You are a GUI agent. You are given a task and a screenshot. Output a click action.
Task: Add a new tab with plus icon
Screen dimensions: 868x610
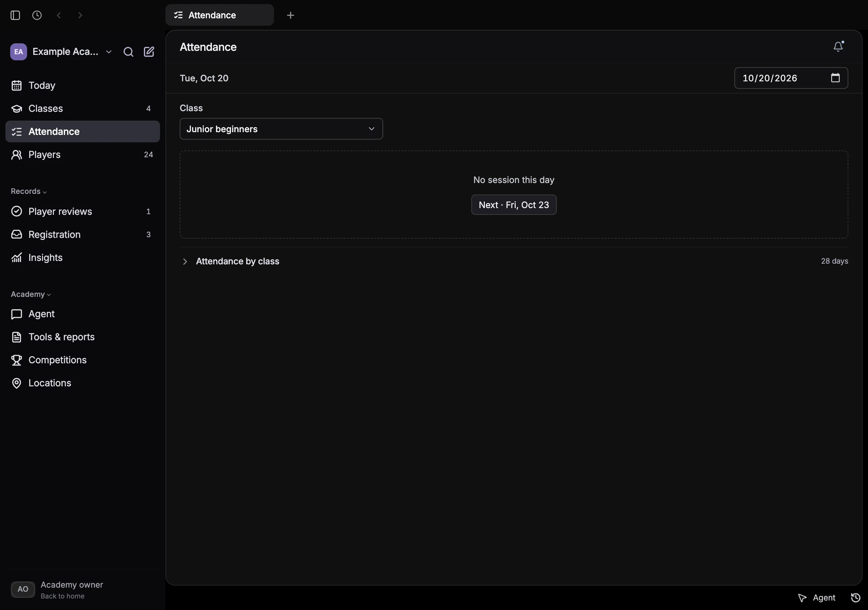point(290,15)
